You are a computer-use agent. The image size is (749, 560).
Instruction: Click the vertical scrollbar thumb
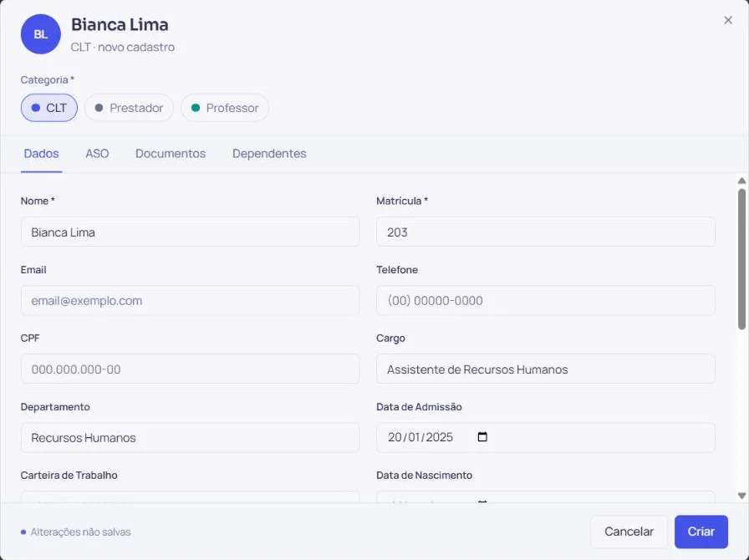pyautogui.click(x=741, y=259)
